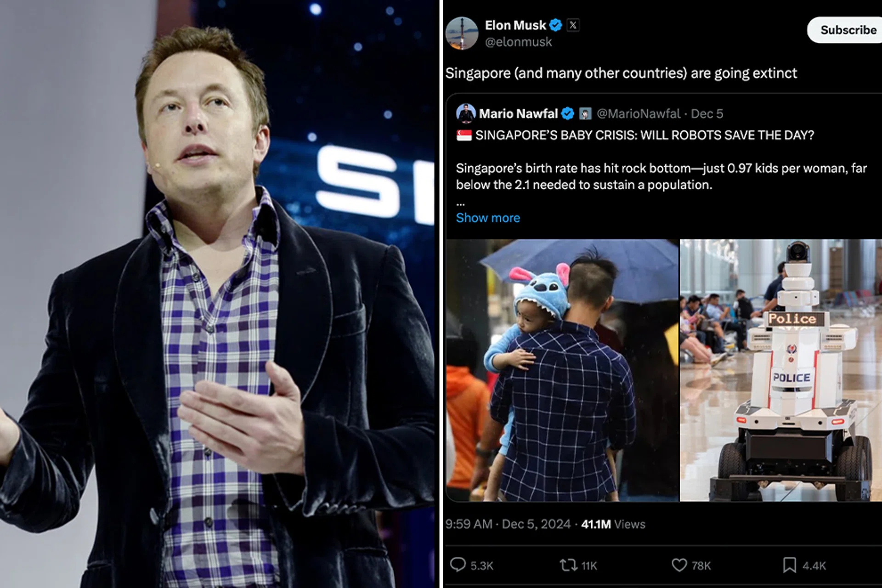882x588 pixels.
Task: Click the Dec 5 quoted tweet date
Action: coord(707,113)
